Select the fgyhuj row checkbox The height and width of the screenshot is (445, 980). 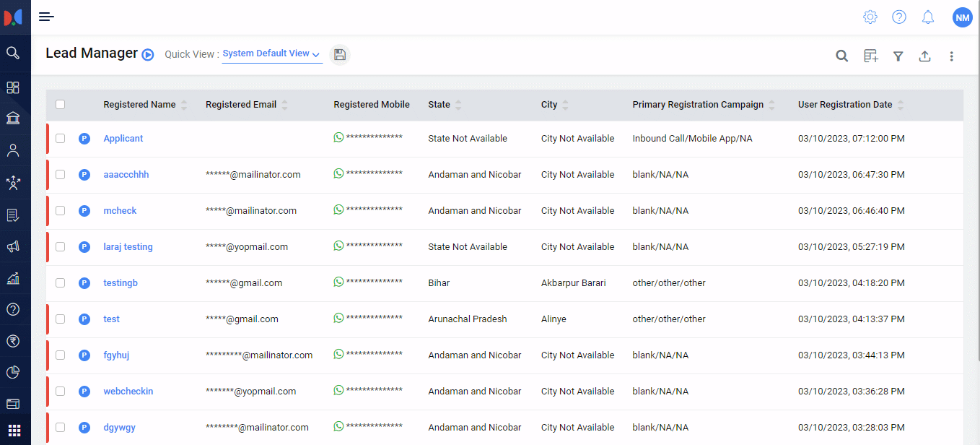[61, 355]
